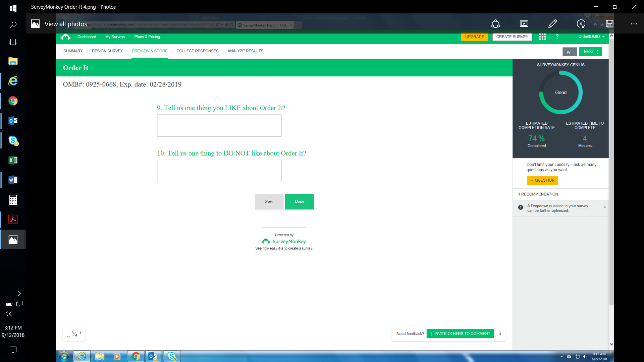Screen dimensions: 644x362
Task: Open the Edit pencil tool
Action: tap(552, 24)
